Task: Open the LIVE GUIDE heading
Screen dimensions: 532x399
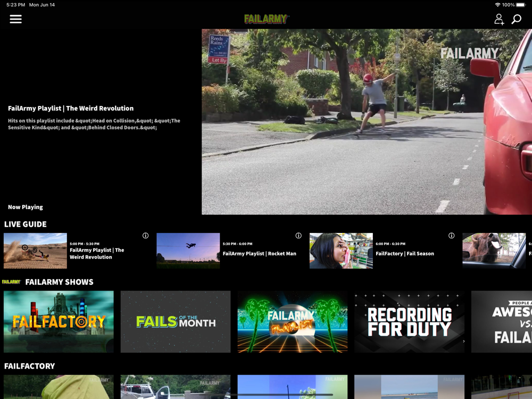Action: (x=26, y=225)
